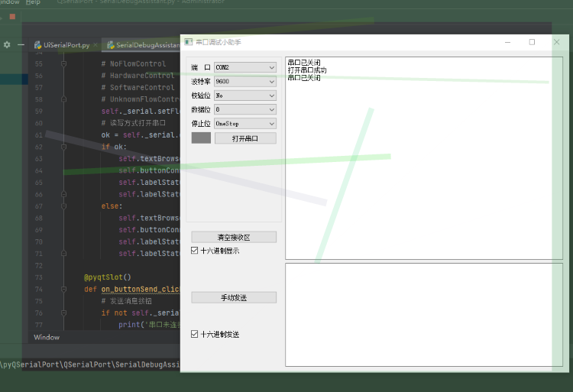Click the 打开串口 button

(x=245, y=138)
